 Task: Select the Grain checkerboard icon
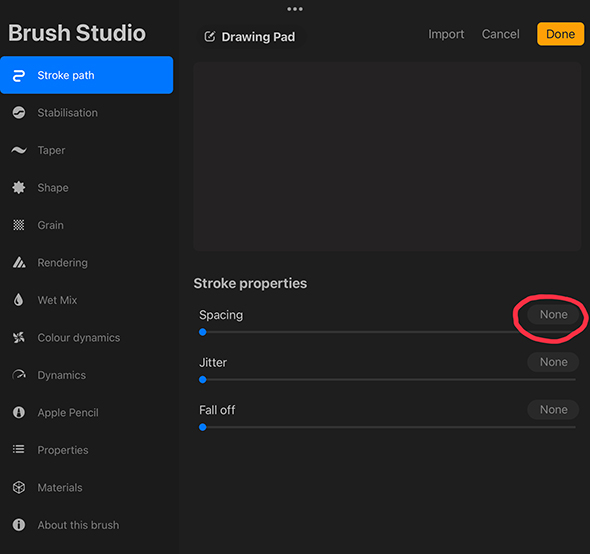[x=19, y=225]
